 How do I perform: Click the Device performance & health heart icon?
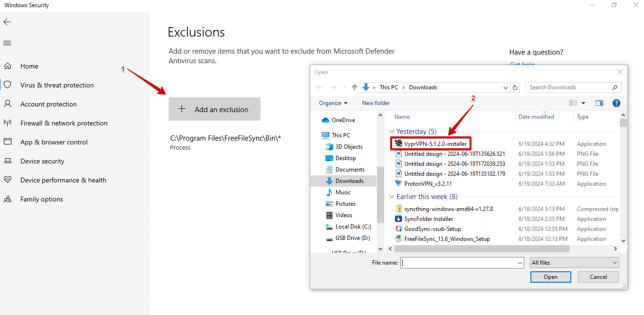pos(8,180)
